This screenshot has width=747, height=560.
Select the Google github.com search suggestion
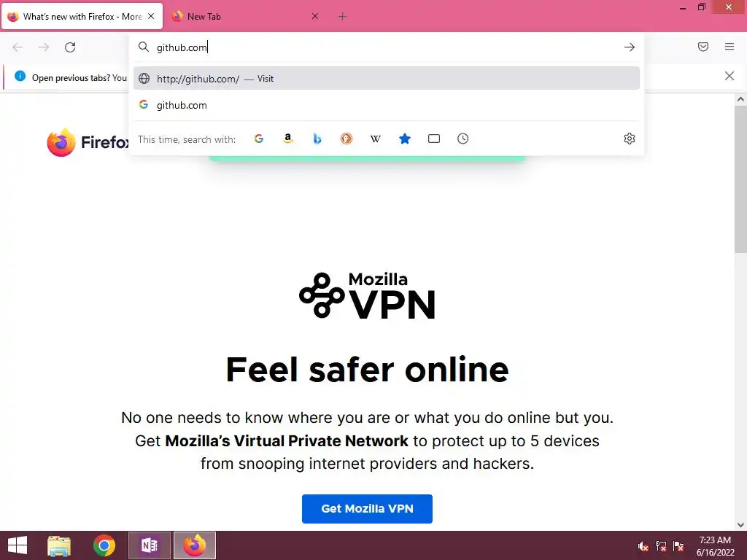387,105
